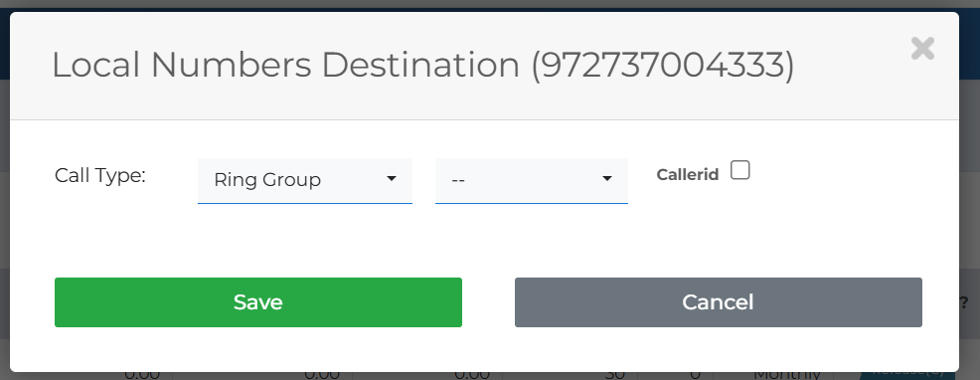Save the destination settings
This screenshot has height=380, width=980.
[258, 302]
